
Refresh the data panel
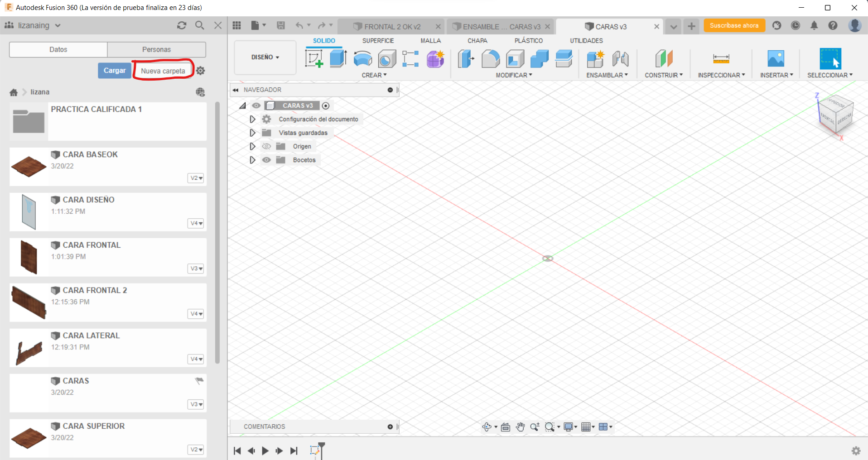click(x=182, y=25)
